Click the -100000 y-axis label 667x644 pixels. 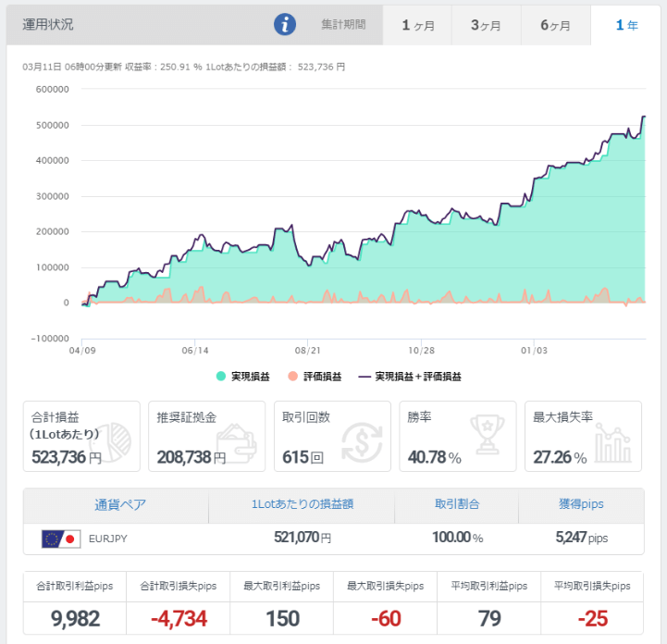[x=50, y=339]
